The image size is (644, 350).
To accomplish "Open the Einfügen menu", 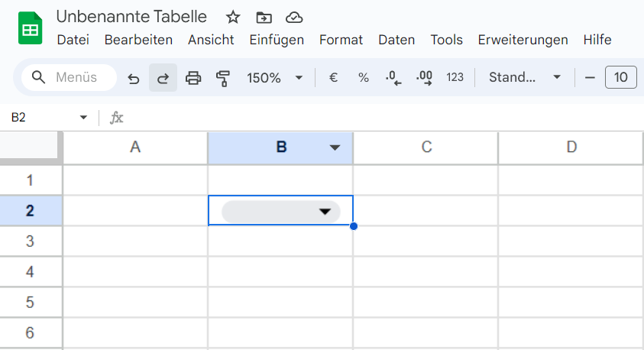I will (x=277, y=40).
